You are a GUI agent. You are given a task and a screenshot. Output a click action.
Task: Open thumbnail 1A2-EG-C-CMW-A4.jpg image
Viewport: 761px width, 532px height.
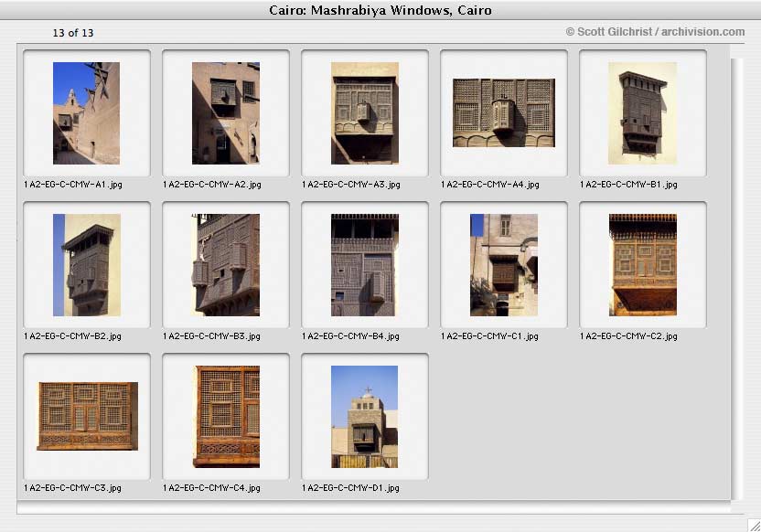tap(504, 113)
